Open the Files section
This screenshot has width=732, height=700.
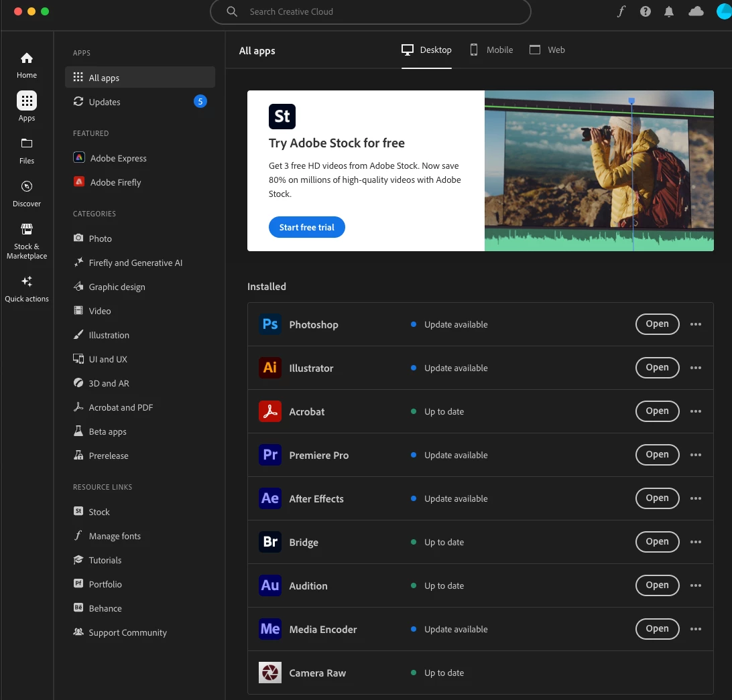(27, 151)
